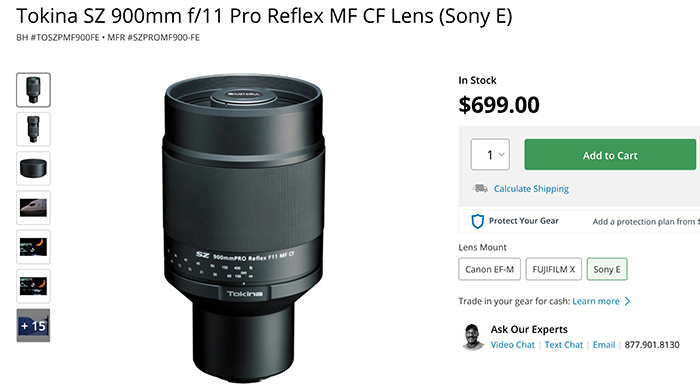
Task: Open the Calculate Shipping link
Action: tap(531, 189)
